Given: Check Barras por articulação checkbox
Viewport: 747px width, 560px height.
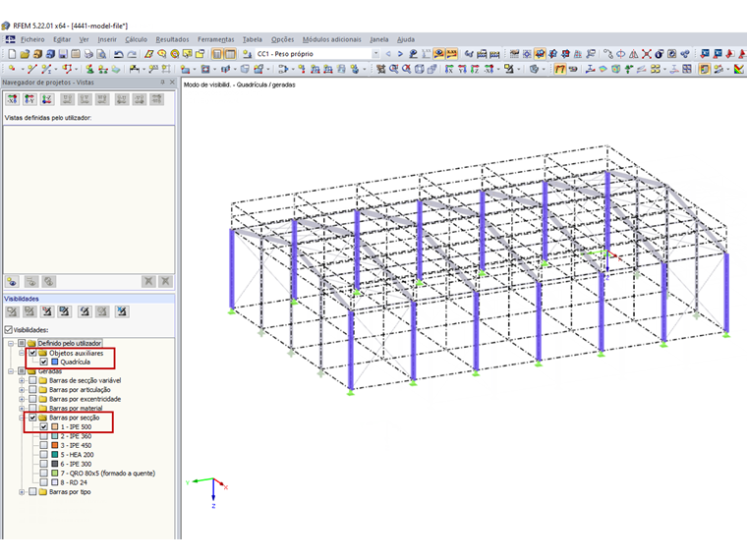Looking at the screenshot, I should click(x=32, y=389).
